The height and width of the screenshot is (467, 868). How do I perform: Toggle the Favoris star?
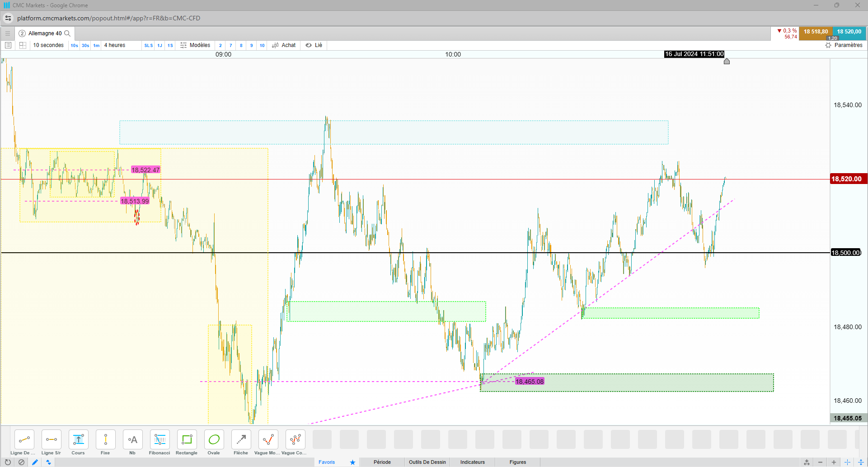(352, 462)
